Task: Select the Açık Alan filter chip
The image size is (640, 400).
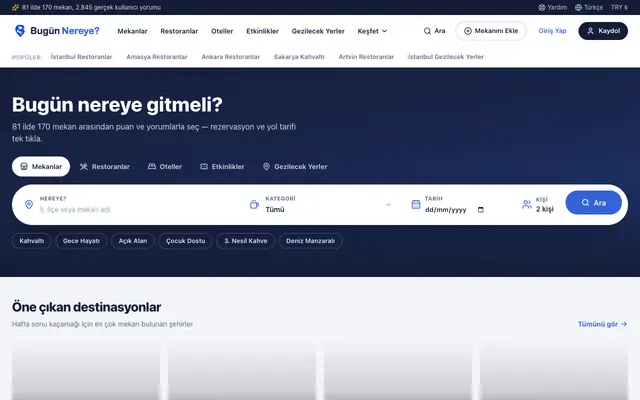Action: click(133, 241)
